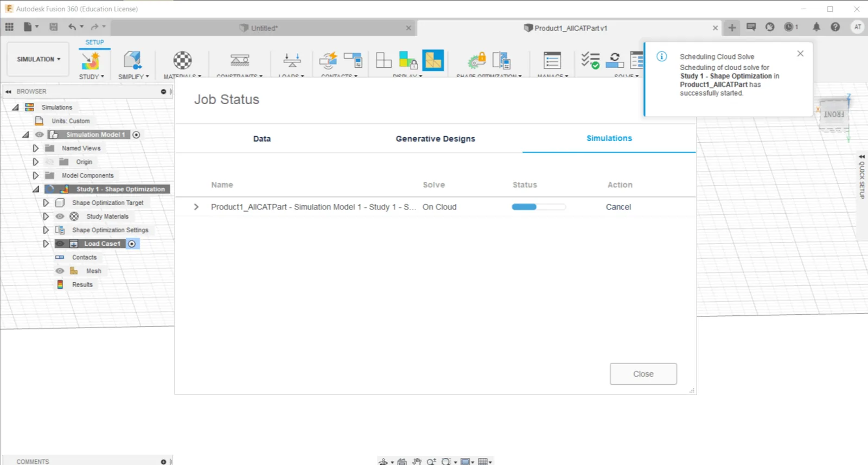Expand the Load Case1 node
868x465 pixels.
pyautogui.click(x=46, y=244)
